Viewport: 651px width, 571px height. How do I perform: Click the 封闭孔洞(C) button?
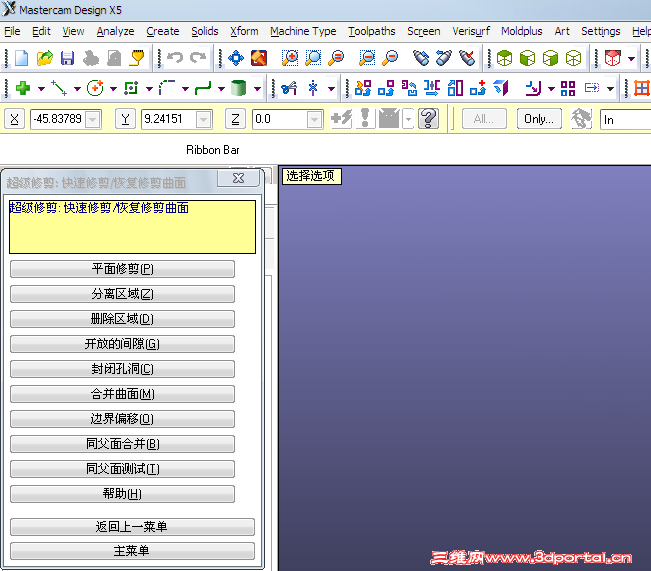click(122, 369)
